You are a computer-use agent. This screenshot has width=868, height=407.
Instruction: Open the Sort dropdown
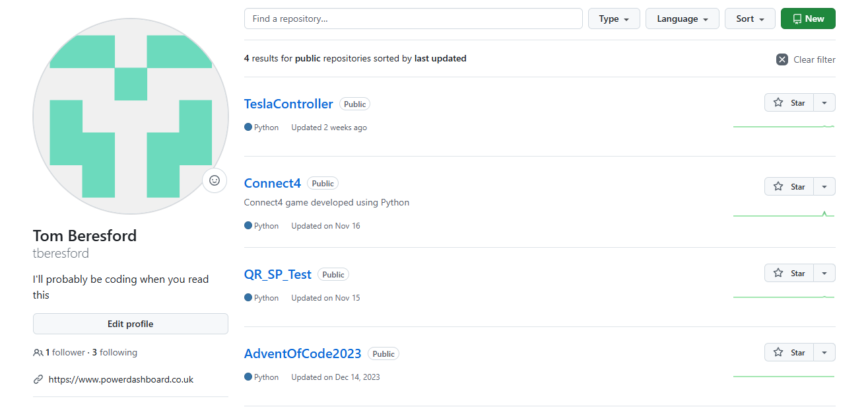[x=750, y=19]
